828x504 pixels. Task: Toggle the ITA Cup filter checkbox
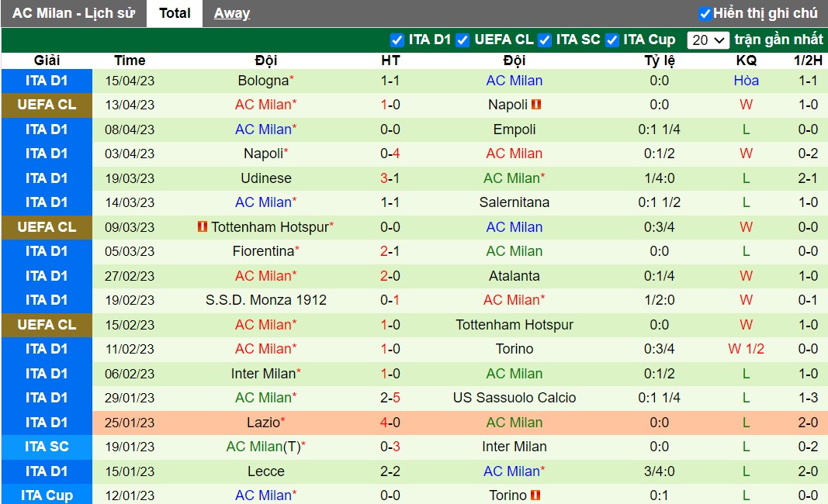click(612, 40)
